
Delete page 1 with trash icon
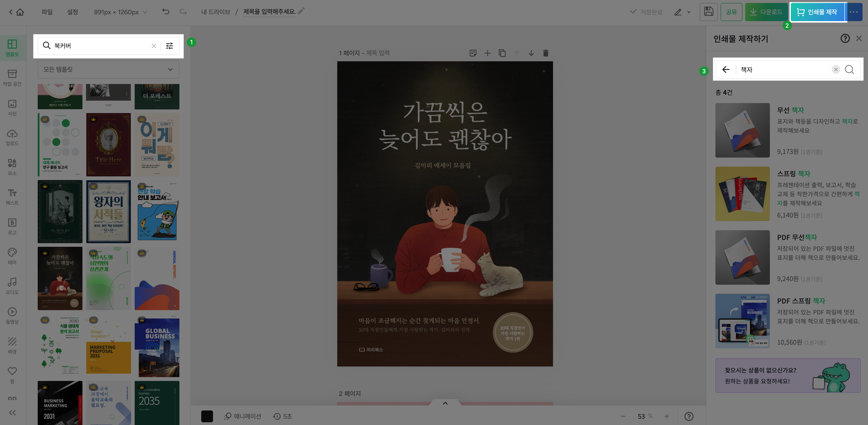[x=546, y=53]
